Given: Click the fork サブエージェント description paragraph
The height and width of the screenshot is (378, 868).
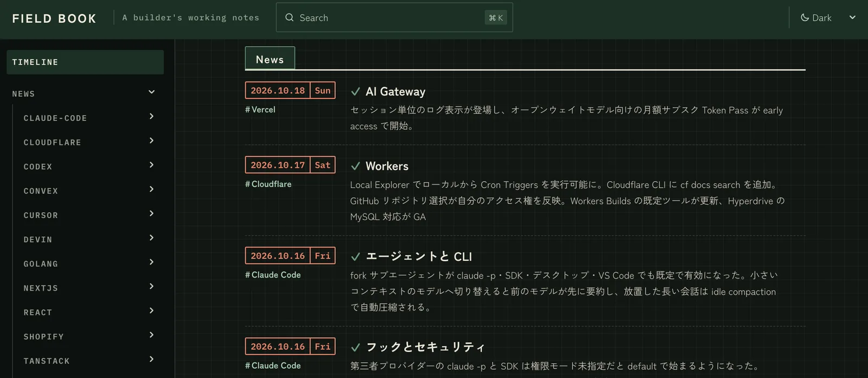Looking at the screenshot, I should pos(564,292).
